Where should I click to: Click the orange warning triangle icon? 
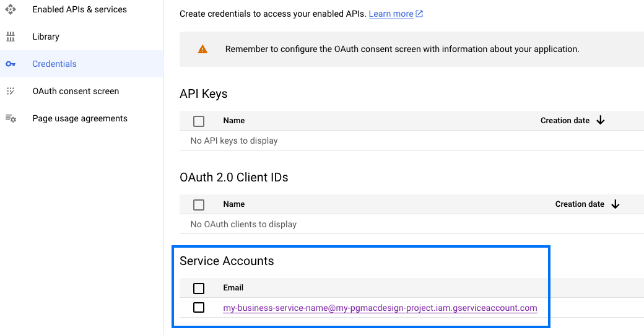point(202,49)
